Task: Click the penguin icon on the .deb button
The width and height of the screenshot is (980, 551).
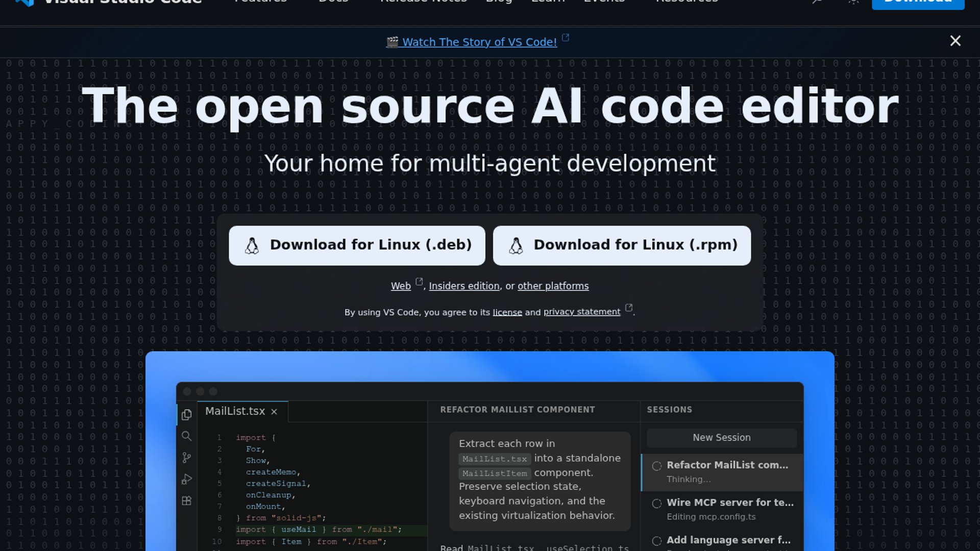Action: coord(252,245)
